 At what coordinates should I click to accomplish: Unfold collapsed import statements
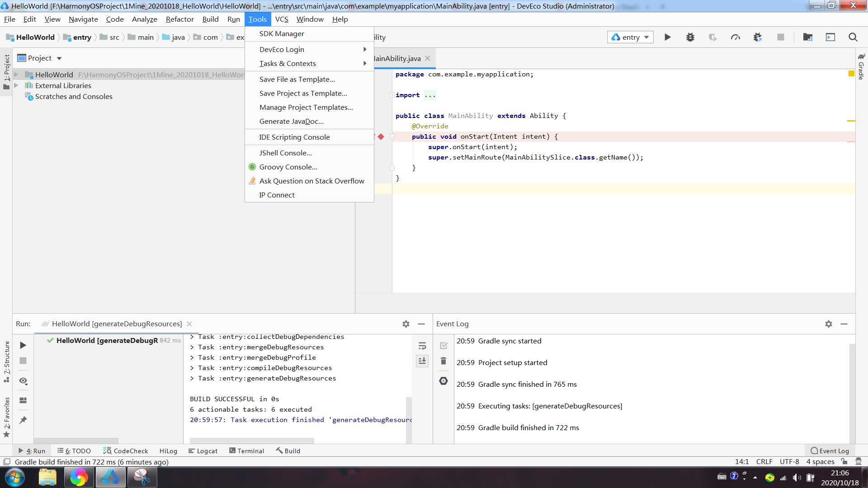(392, 95)
